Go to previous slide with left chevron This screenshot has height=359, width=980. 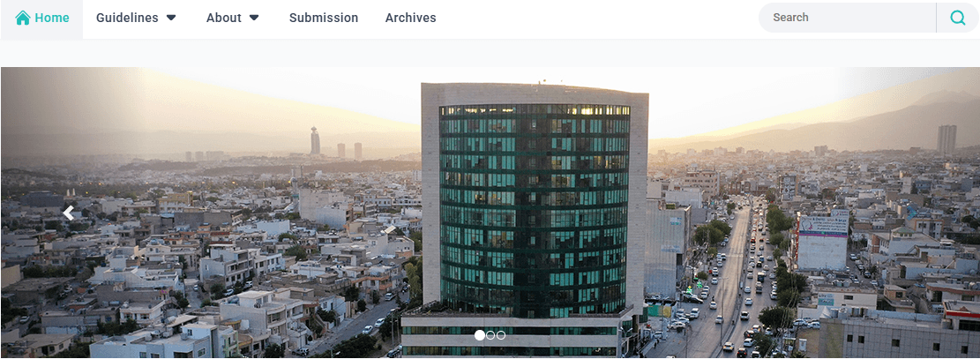click(x=68, y=213)
